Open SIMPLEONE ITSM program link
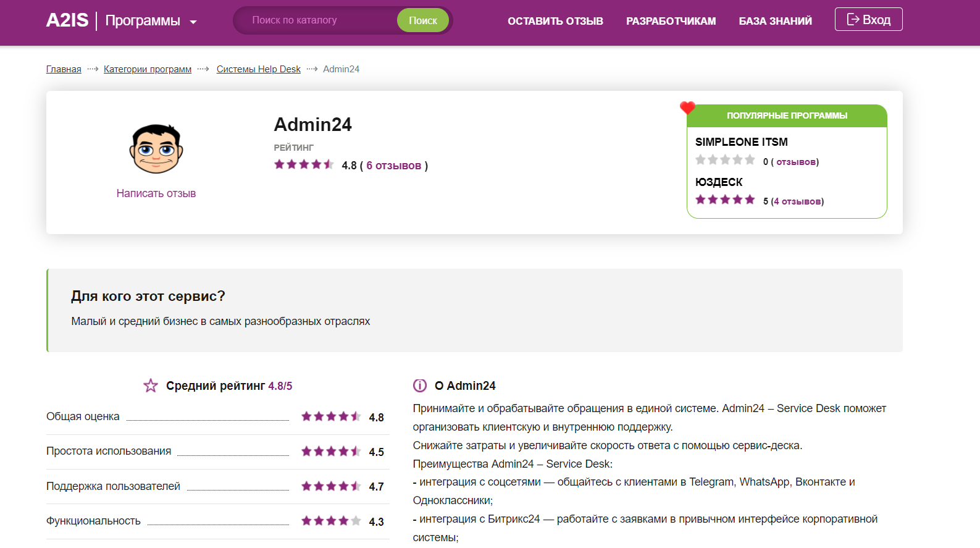Image resolution: width=980 pixels, height=548 pixels. [742, 142]
